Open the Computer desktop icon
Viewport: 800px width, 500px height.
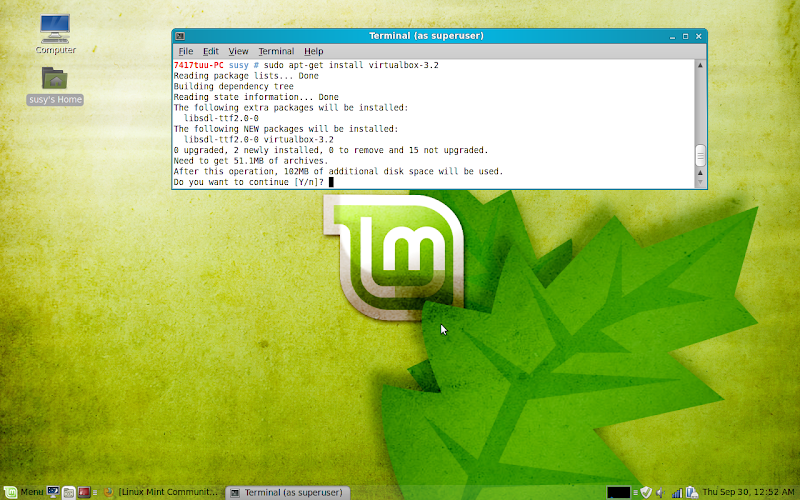click(x=55, y=34)
